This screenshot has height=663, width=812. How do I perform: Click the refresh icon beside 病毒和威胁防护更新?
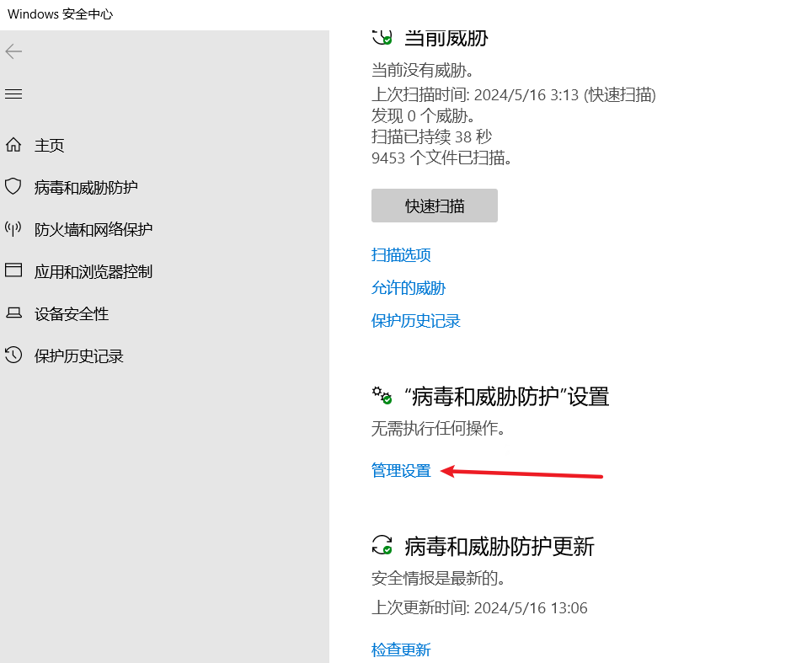coord(382,545)
